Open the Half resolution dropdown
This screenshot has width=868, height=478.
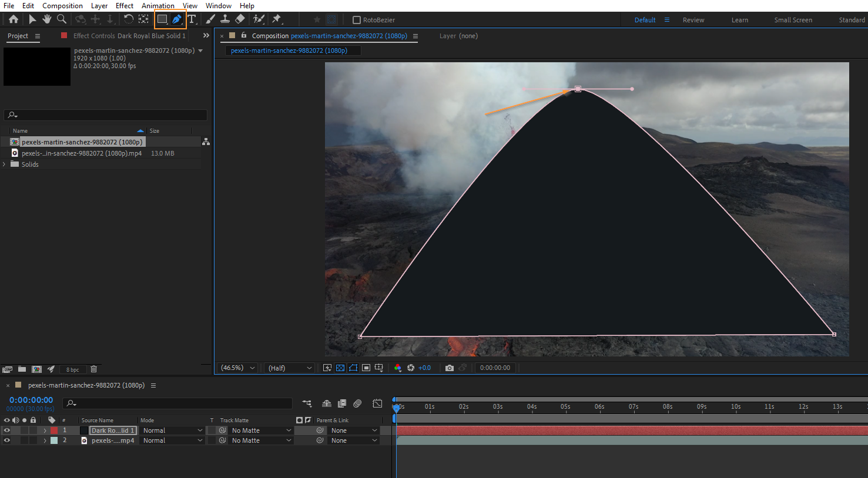pyautogui.click(x=290, y=368)
